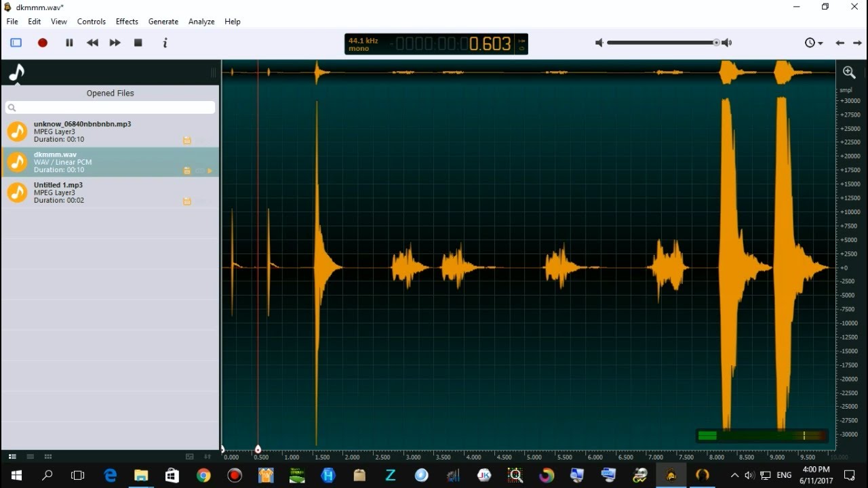Image resolution: width=868 pixels, height=488 pixels.
Task: Click the thumbnail preview icon under file list
Action: (x=190, y=457)
